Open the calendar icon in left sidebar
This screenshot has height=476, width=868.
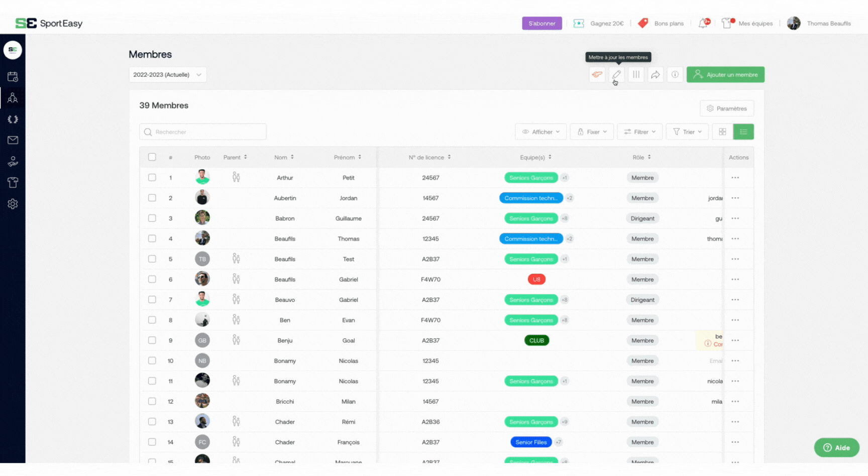(13, 77)
